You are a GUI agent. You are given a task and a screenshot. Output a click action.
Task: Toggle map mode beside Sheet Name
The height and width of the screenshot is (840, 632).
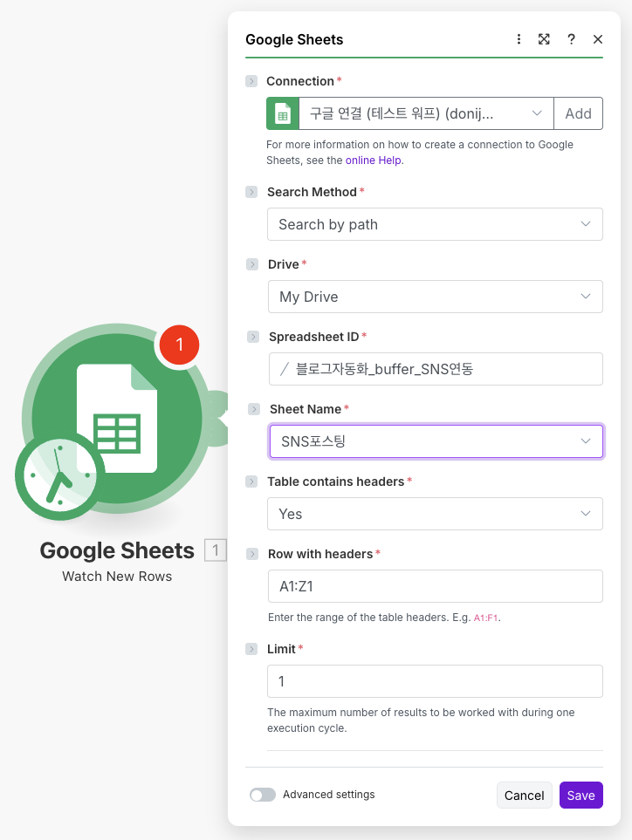click(254, 409)
